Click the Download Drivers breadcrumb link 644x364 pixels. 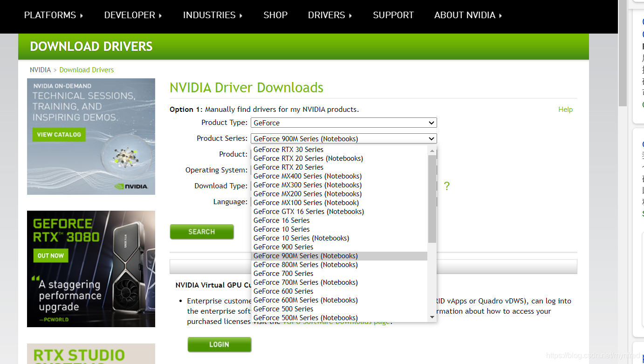87,70
